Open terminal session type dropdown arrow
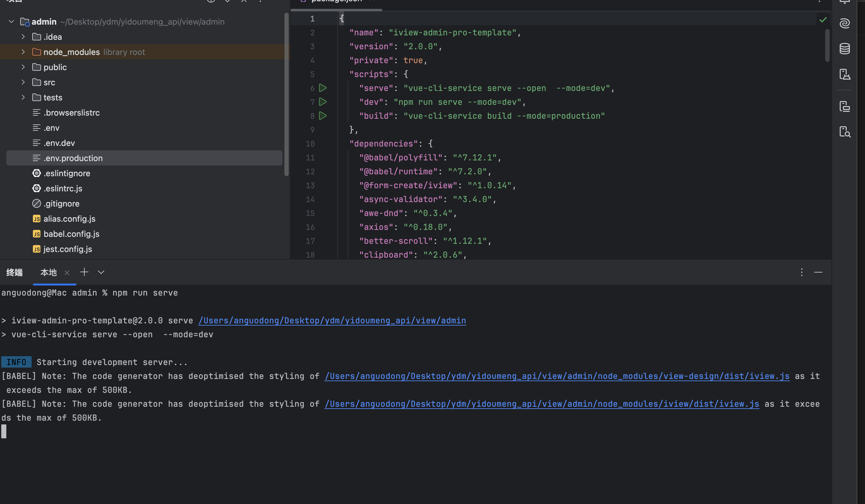 click(101, 272)
